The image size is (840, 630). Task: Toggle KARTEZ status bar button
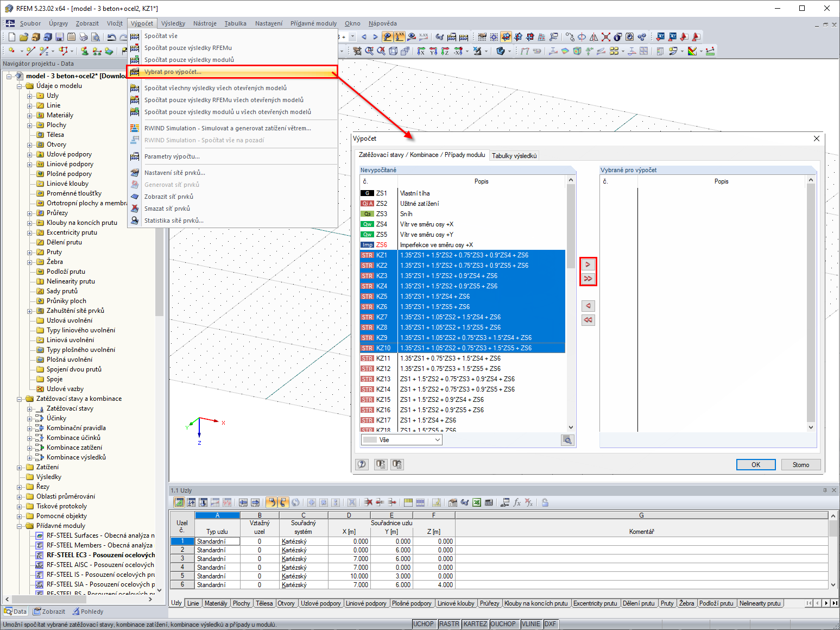[476, 624]
